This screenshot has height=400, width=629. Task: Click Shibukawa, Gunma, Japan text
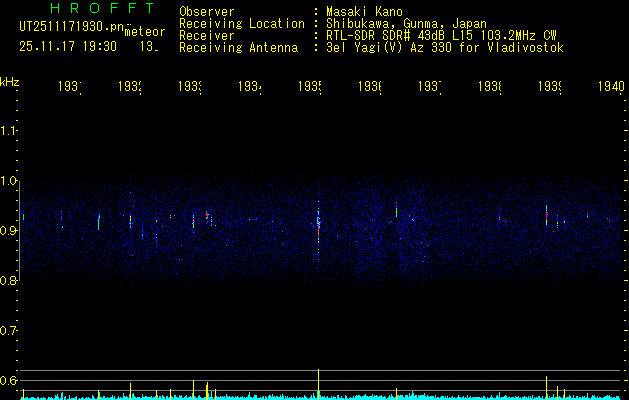pyautogui.click(x=406, y=24)
